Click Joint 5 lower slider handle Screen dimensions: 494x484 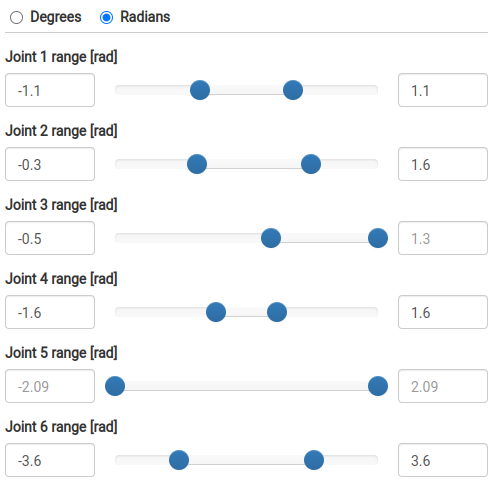click(x=115, y=386)
